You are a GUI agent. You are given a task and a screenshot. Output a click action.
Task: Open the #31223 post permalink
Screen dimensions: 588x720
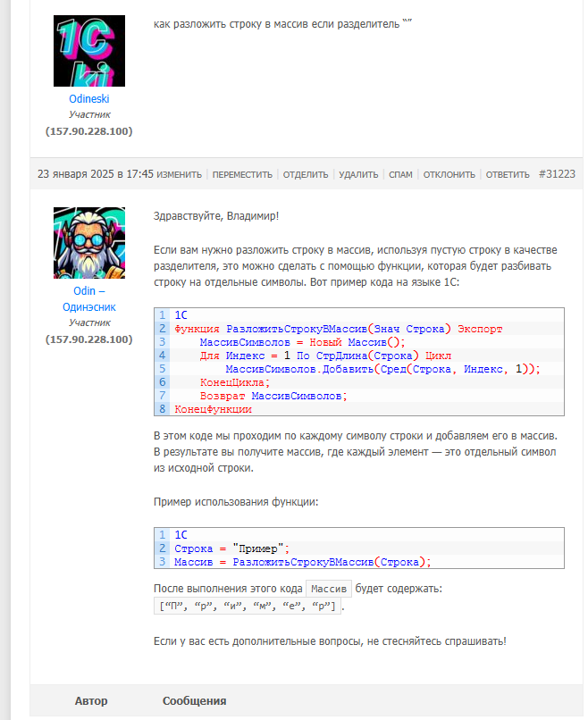pos(557,174)
